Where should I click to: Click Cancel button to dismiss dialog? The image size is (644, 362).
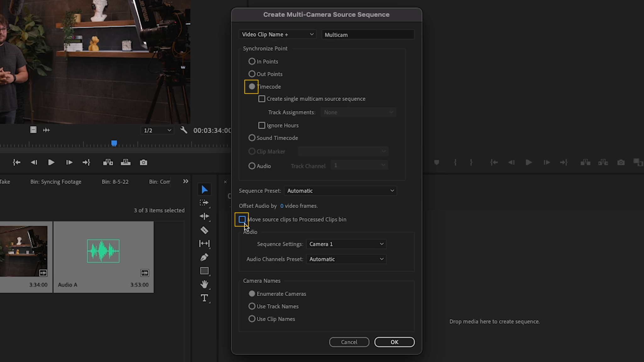349,342
